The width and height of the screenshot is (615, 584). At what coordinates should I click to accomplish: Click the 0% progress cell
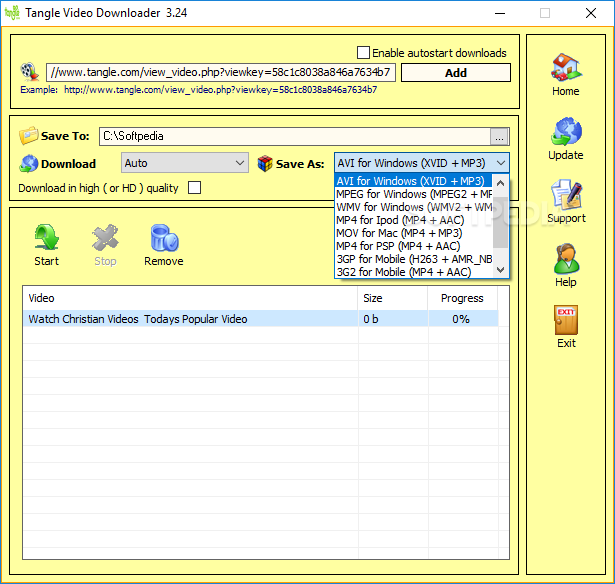(463, 319)
